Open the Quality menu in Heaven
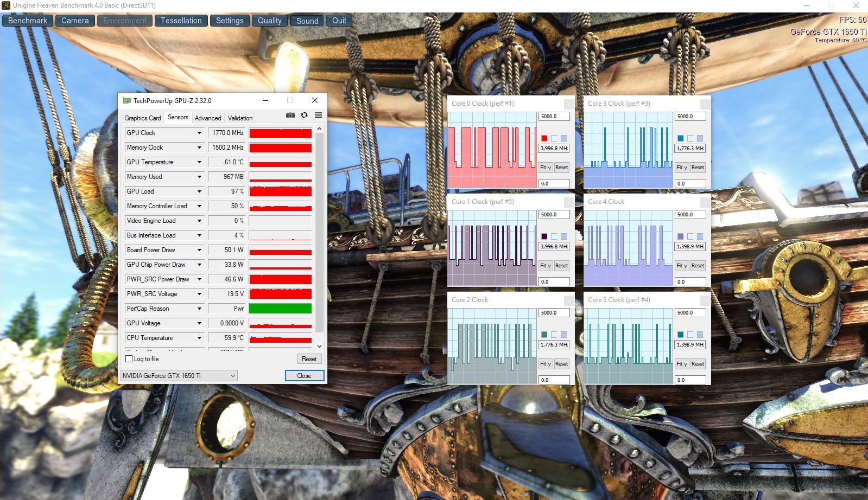Screen dimensions: 868x500 (x=270, y=21)
